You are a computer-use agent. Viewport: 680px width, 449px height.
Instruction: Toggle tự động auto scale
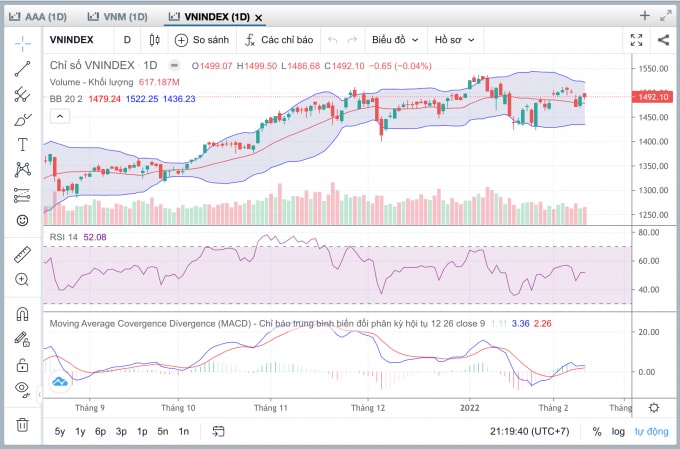point(651,432)
